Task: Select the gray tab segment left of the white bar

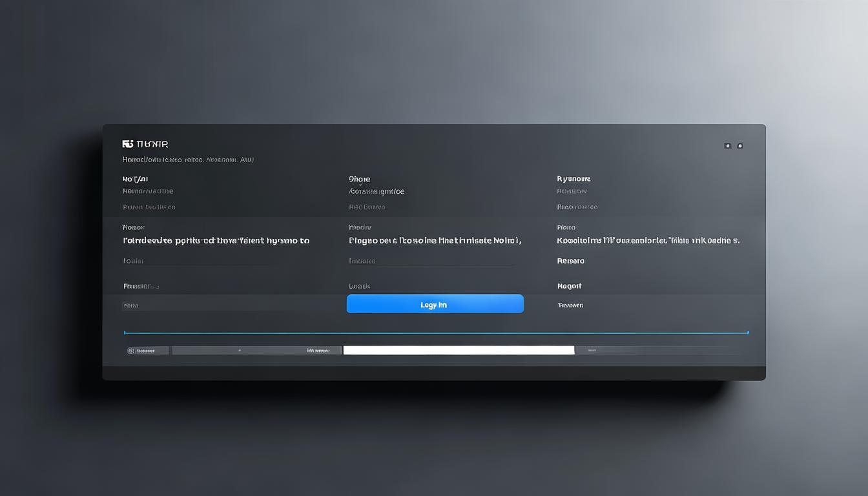Action: pyautogui.click(x=256, y=351)
